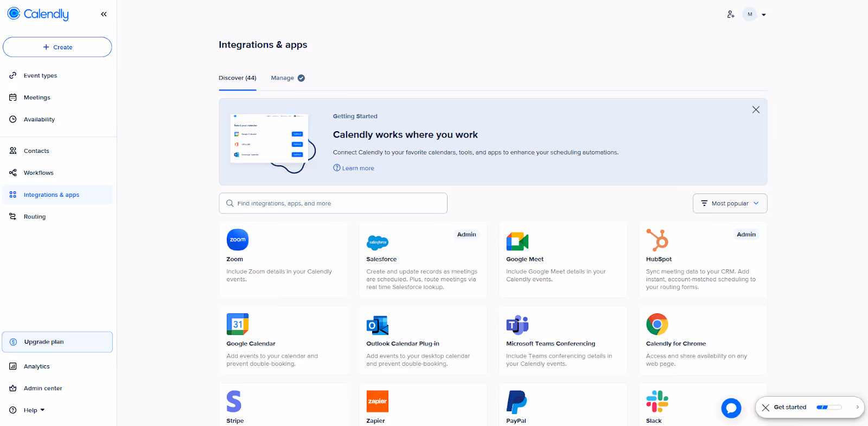Open the Google Meet title
This screenshot has height=426, width=868.
pos(525,259)
